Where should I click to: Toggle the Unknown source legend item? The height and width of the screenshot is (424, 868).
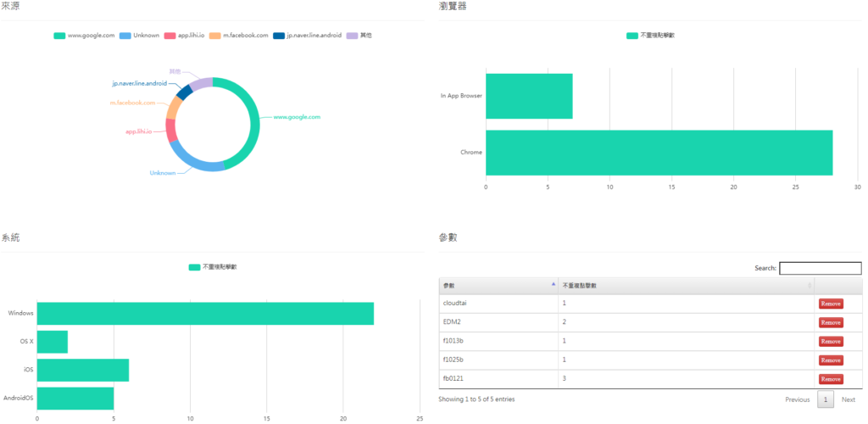(140, 36)
